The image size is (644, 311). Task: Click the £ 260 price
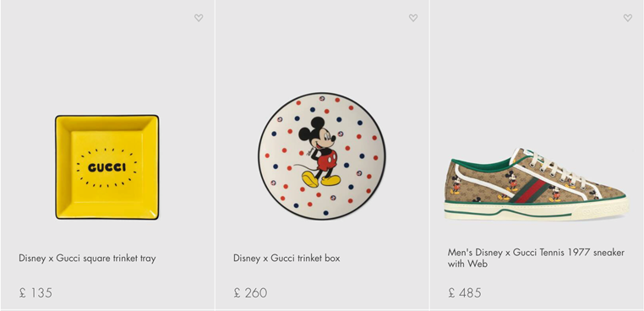pyautogui.click(x=250, y=293)
